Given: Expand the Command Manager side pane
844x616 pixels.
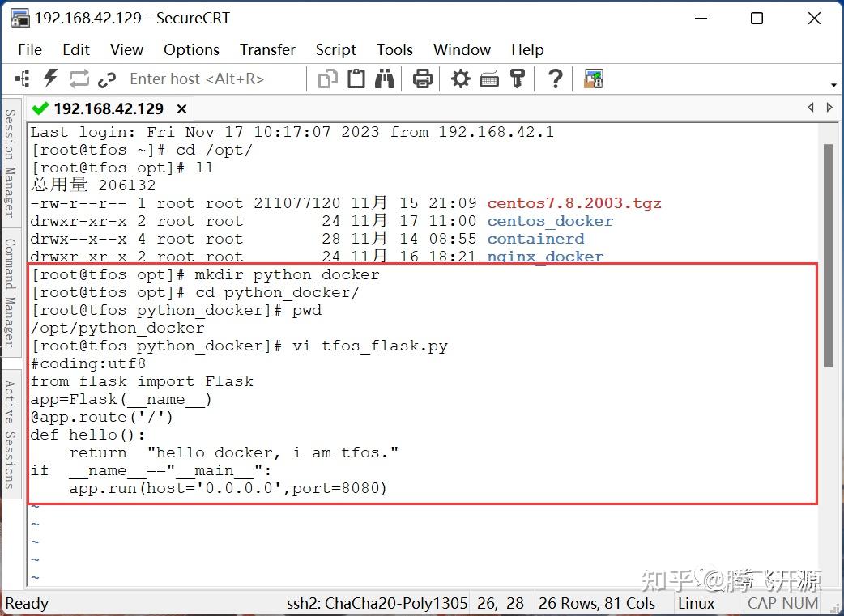Looking at the screenshot, I should click(10, 287).
